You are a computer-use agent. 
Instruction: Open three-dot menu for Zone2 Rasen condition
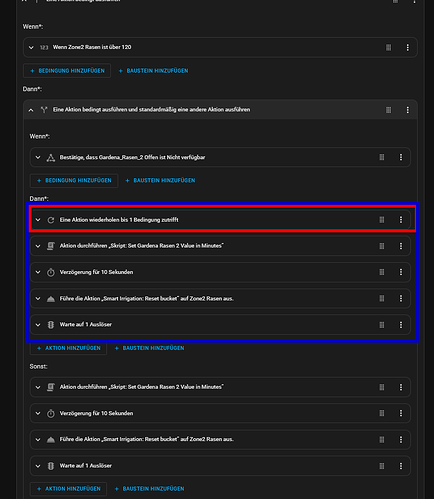(x=407, y=47)
